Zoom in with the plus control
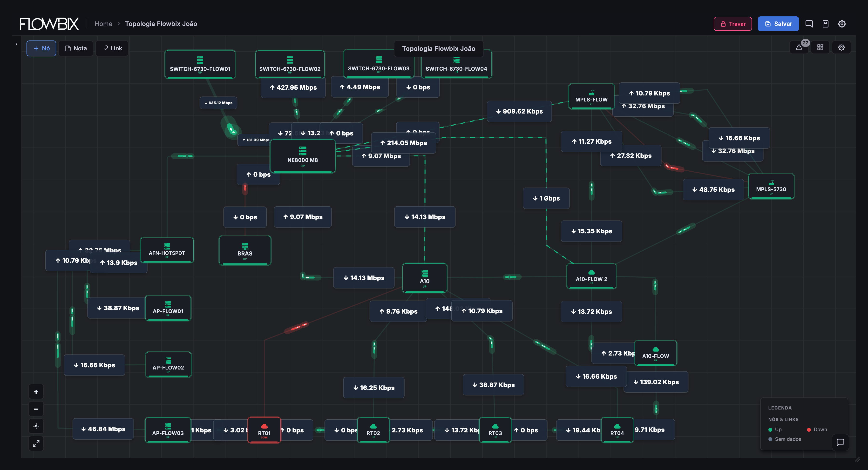 click(36, 392)
